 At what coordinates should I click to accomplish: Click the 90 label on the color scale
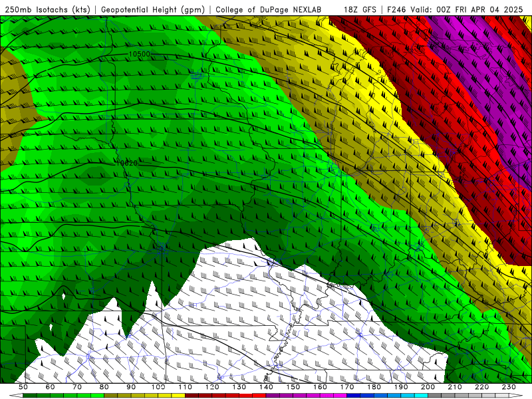(x=131, y=387)
